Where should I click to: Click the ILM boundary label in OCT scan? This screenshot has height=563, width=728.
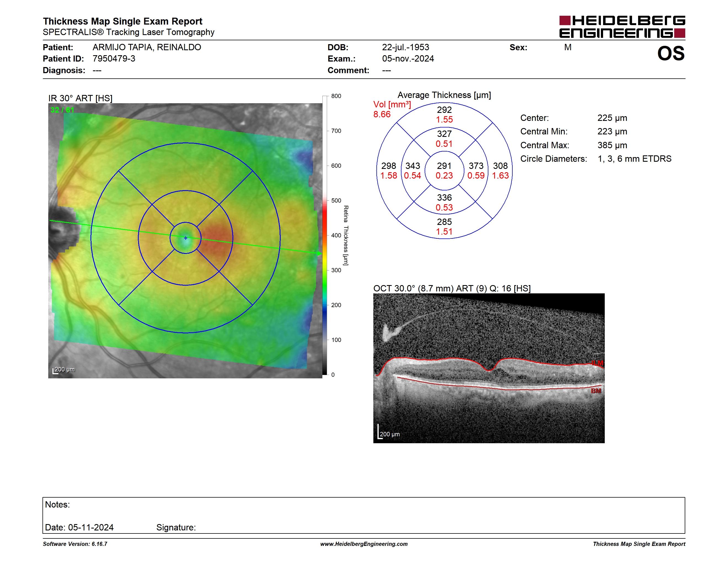[x=597, y=363]
